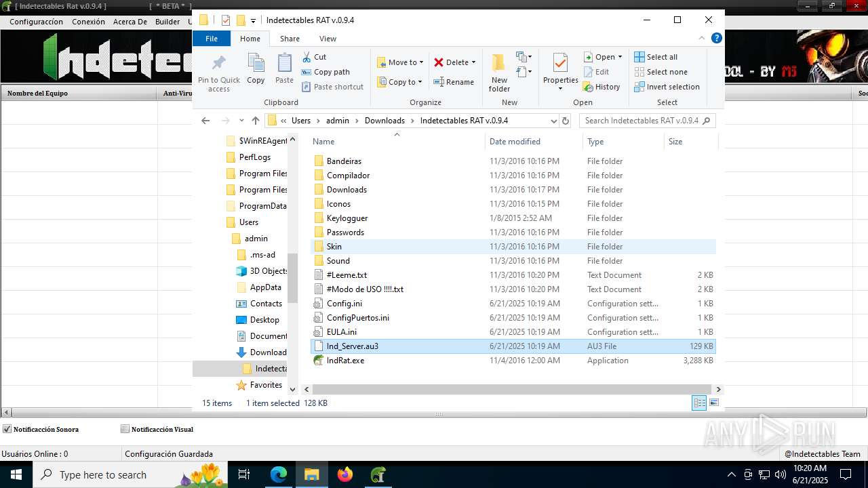Open the notification center icon
Screen dimensions: 868x488
[846, 475]
